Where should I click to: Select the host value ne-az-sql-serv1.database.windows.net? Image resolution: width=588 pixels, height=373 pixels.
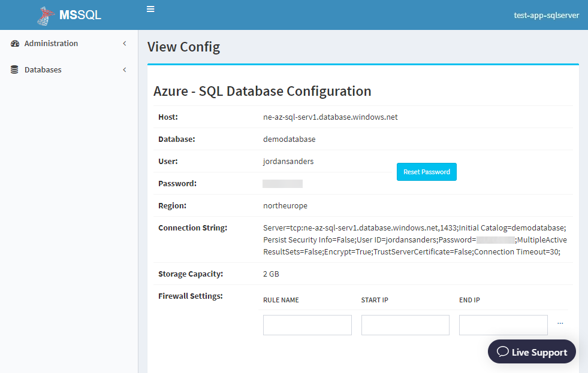(x=330, y=117)
